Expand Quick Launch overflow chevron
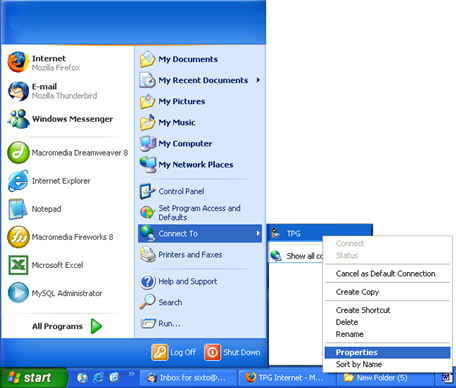 pos(132,374)
